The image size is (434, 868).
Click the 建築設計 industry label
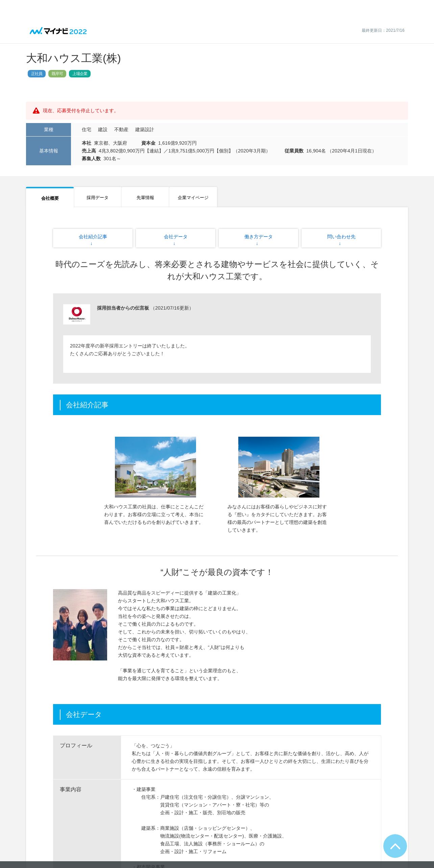145,129
